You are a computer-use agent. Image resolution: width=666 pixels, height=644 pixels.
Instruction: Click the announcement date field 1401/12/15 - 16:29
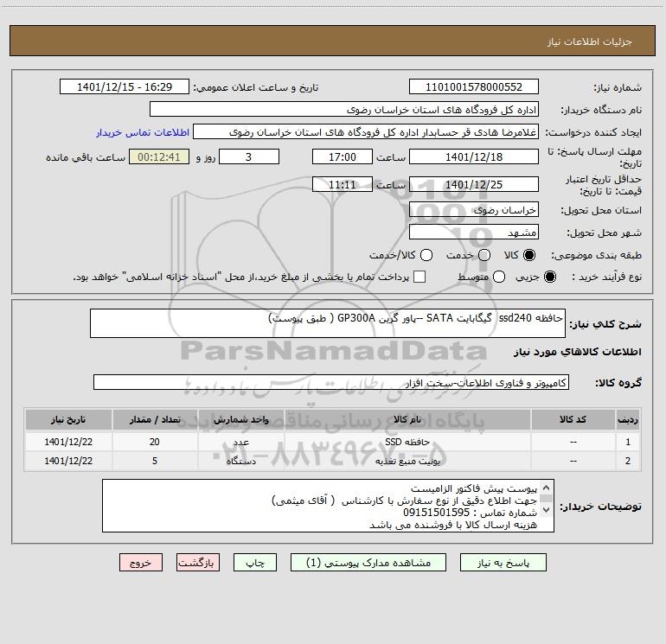(125, 87)
